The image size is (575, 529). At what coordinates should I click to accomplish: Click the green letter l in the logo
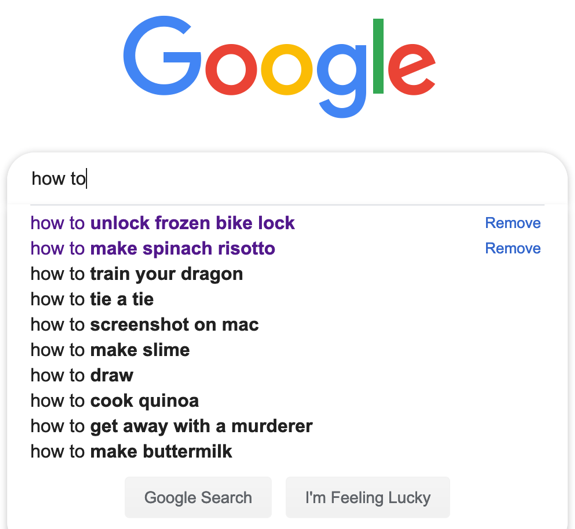point(378,56)
